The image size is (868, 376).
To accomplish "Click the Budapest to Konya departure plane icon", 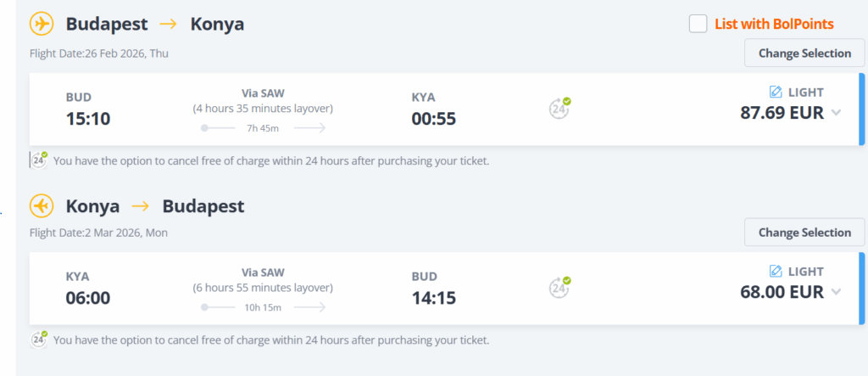I will pyautogui.click(x=42, y=24).
